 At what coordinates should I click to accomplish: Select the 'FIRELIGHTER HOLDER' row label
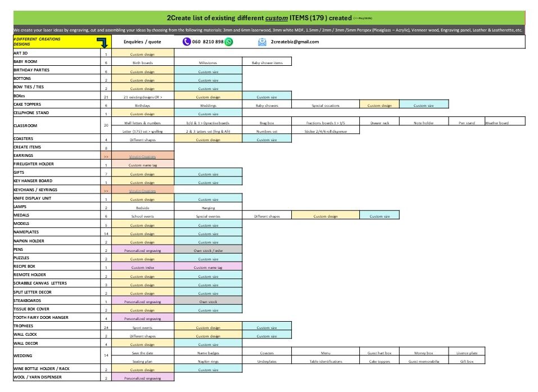57,164
